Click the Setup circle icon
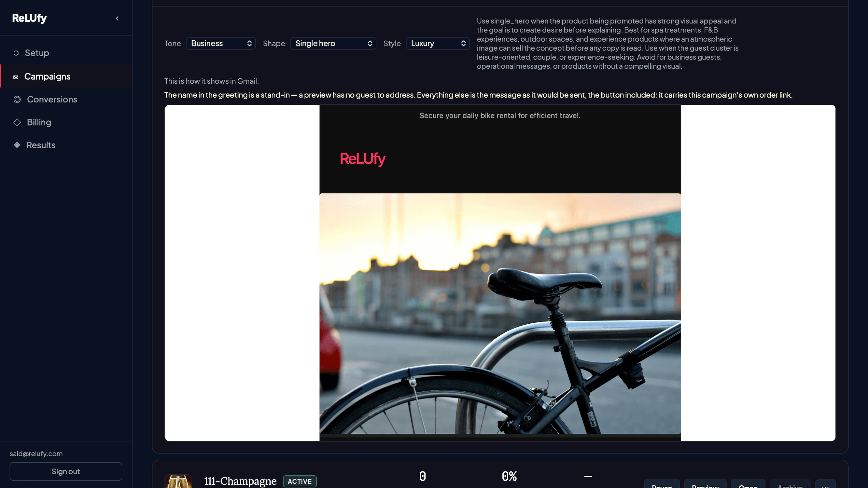Image resolution: width=868 pixels, height=488 pixels. click(16, 53)
